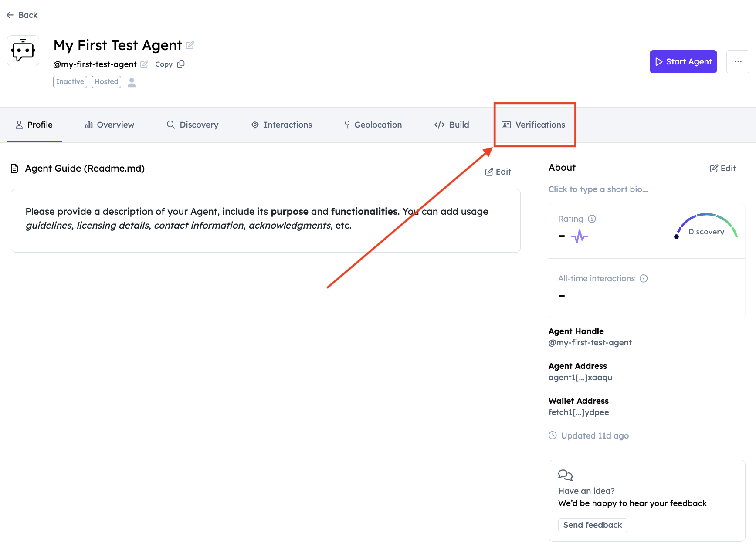The height and width of the screenshot is (550, 756).
Task: Click the robot agent avatar
Action: (x=23, y=51)
